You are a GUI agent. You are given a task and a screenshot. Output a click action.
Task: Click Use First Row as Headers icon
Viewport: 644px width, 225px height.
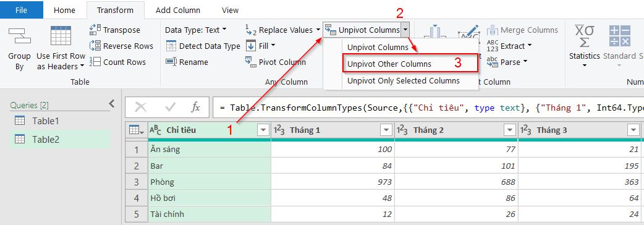[61, 36]
